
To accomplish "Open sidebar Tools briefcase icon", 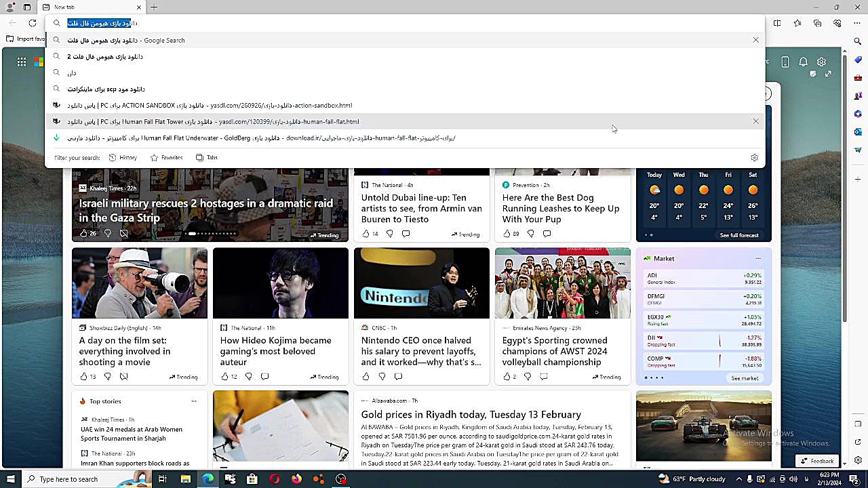I will pos(858,78).
